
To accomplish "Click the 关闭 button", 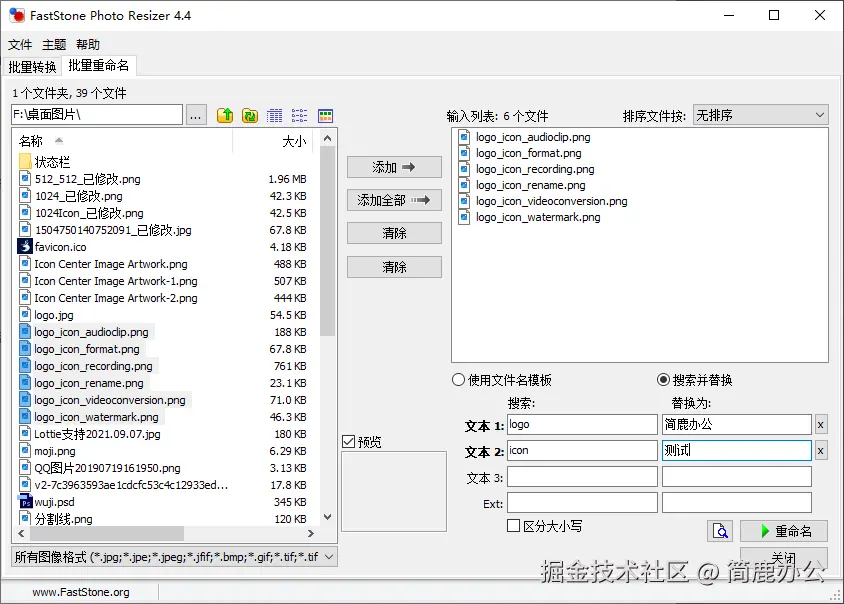I will click(x=784, y=557).
